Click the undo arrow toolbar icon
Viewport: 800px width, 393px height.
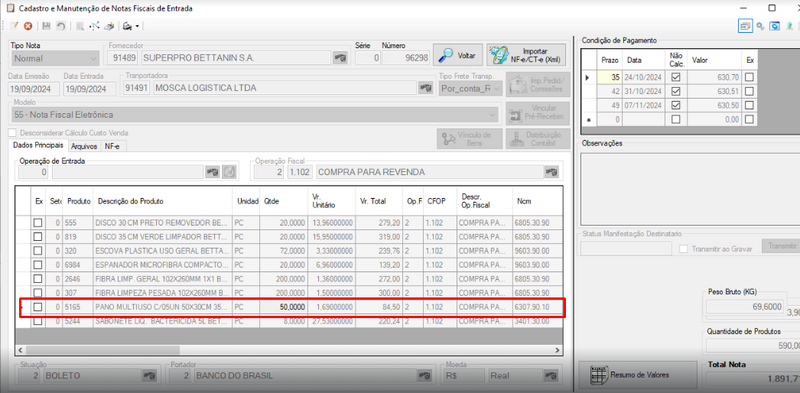click(x=61, y=26)
